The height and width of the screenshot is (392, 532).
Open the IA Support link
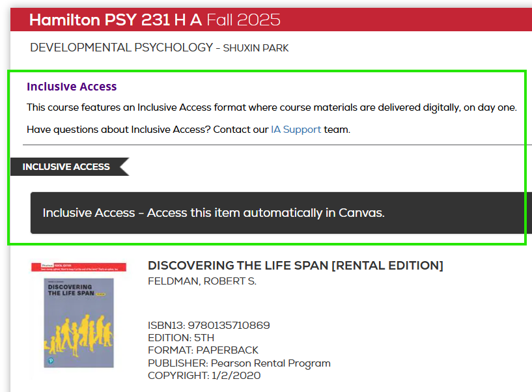pos(296,129)
